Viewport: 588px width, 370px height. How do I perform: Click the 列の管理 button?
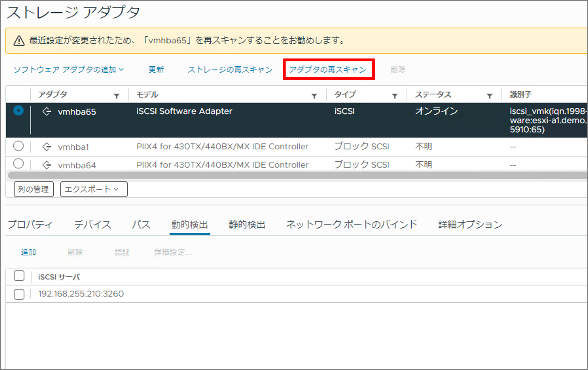click(x=34, y=189)
